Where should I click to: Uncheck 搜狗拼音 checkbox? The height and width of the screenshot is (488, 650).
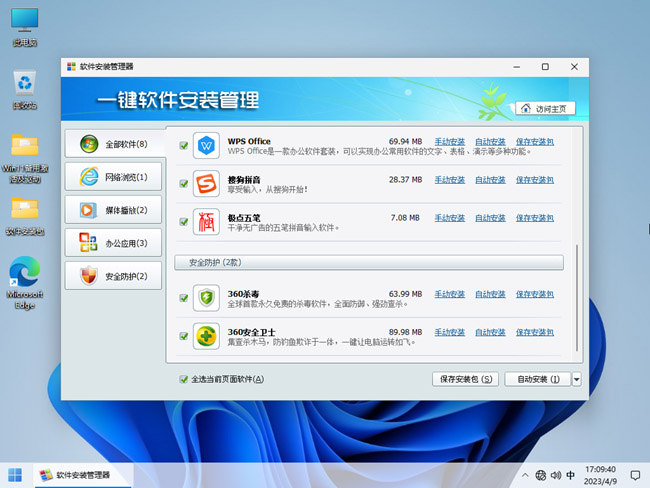184,184
